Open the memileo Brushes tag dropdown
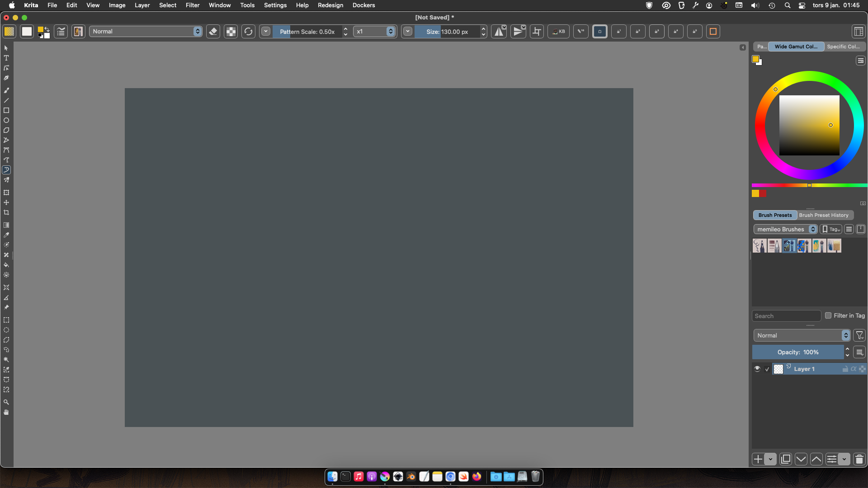 coord(785,229)
